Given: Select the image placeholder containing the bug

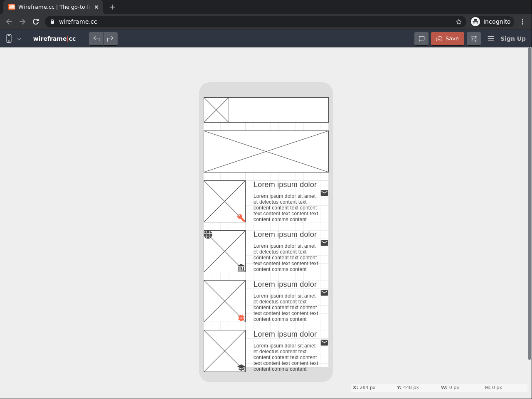Looking at the screenshot, I should click(x=224, y=301).
